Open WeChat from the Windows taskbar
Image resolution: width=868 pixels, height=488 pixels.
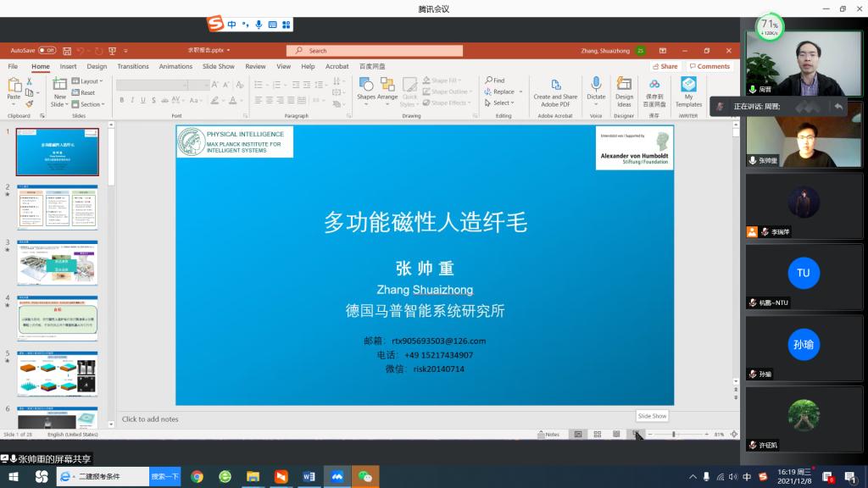[365, 477]
